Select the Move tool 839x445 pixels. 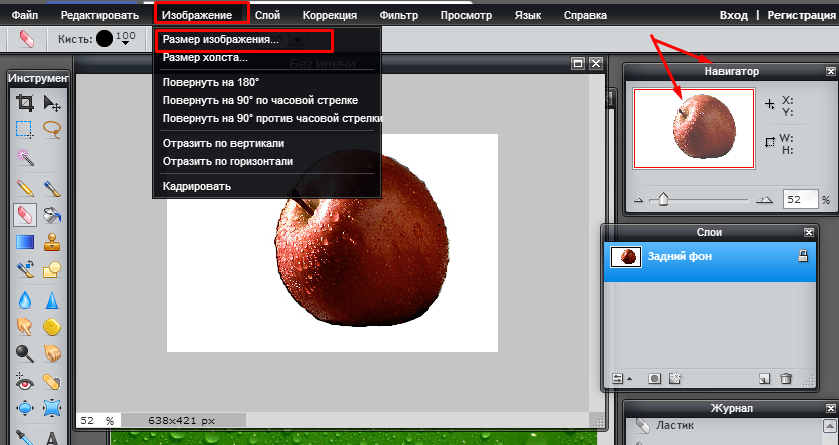click(x=52, y=103)
